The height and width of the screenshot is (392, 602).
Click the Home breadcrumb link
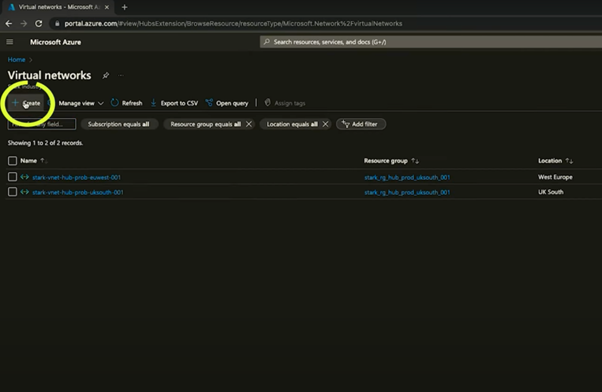[x=17, y=60]
